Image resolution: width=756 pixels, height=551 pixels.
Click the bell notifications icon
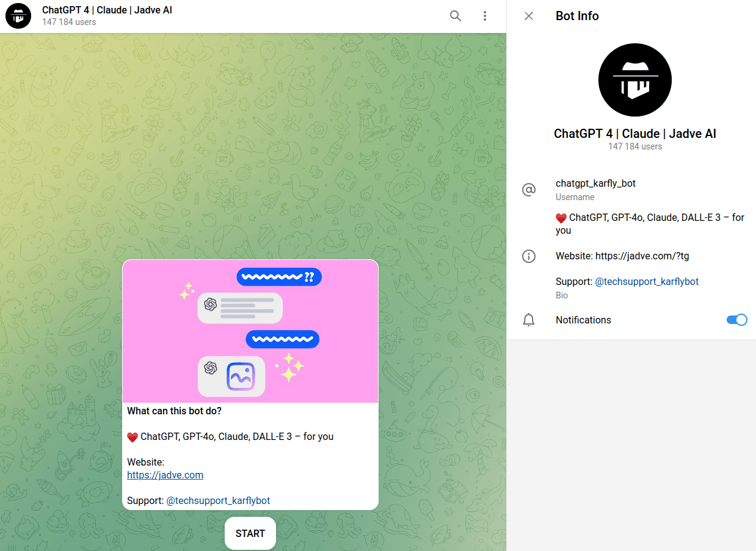pyautogui.click(x=529, y=320)
